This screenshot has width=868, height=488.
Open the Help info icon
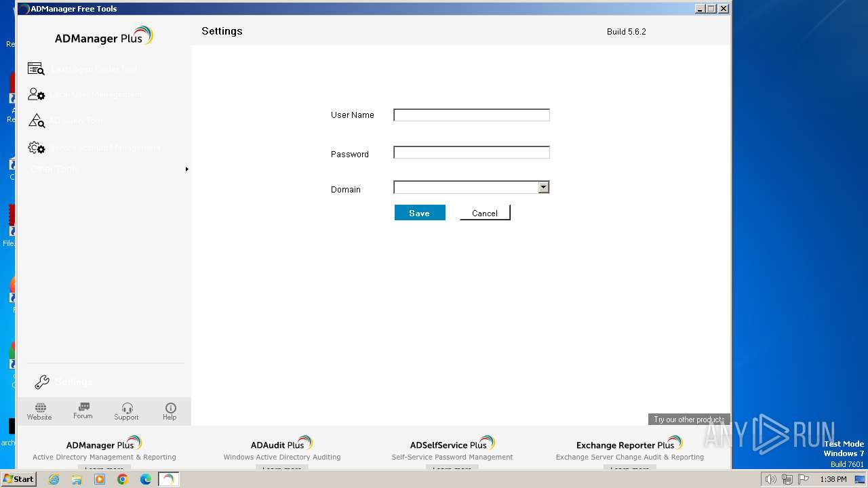click(170, 407)
